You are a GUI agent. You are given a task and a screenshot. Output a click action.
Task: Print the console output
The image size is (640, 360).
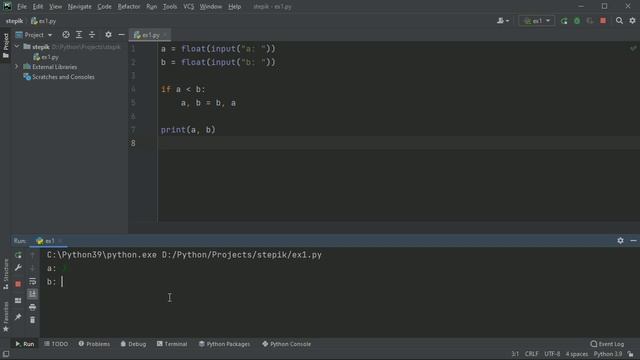click(32, 307)
